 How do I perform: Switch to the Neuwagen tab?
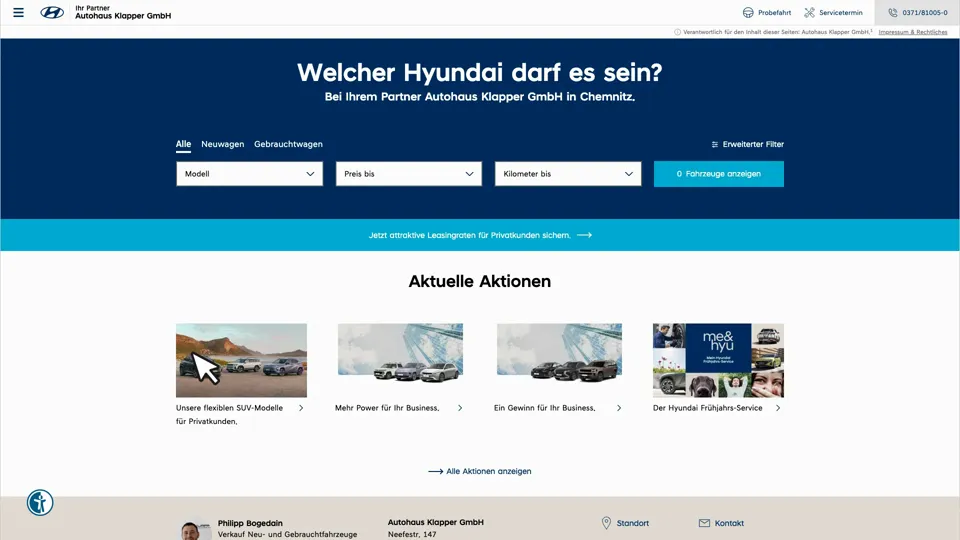tap(222, 144)
